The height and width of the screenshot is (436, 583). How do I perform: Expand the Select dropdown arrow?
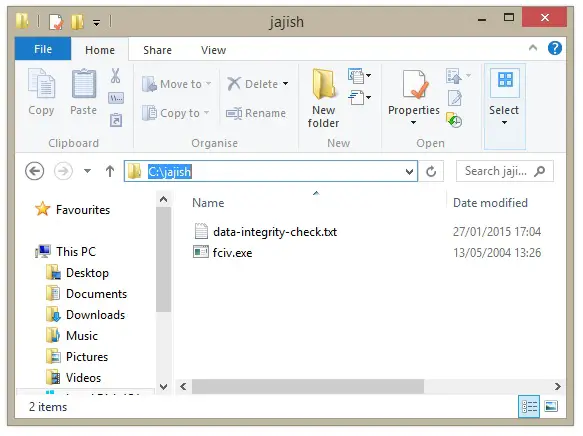504,122
